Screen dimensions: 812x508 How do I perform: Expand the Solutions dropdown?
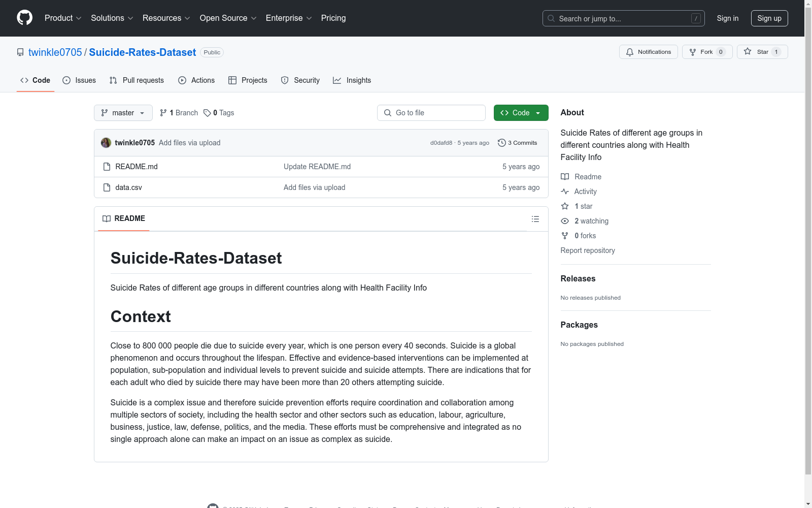[x=112, y=18]
